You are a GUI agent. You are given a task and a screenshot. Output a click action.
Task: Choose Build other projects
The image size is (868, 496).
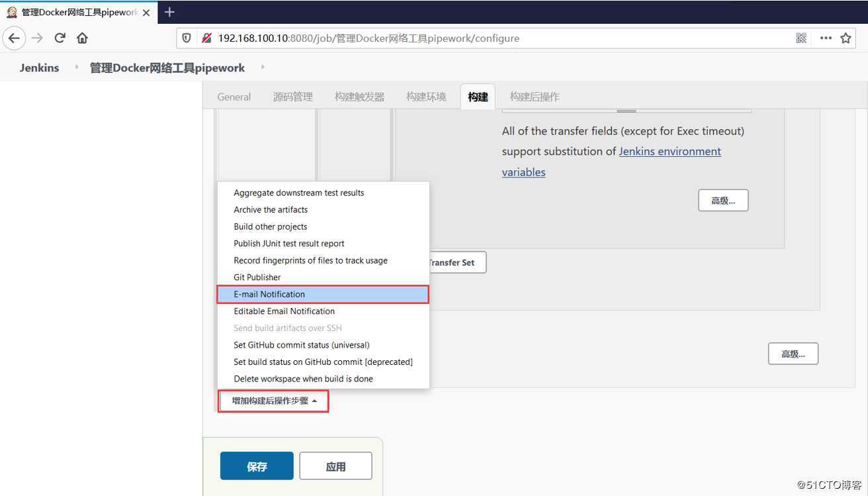coord(324,226)
